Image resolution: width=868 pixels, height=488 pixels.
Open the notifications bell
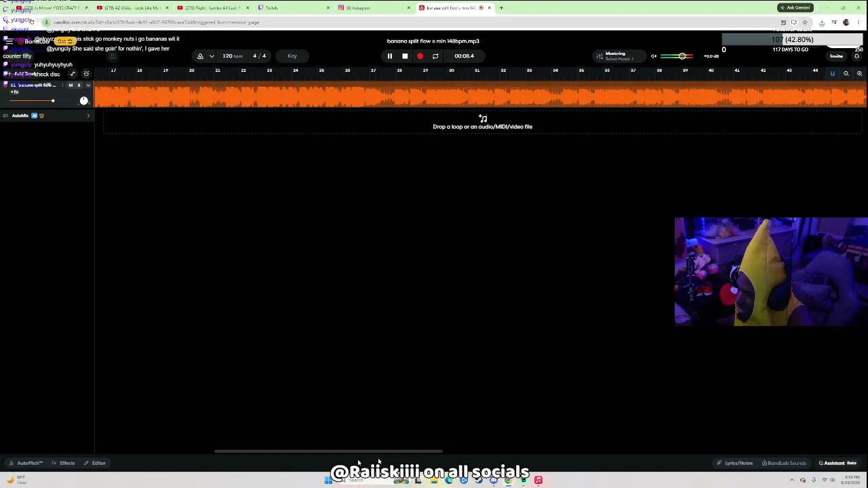[856, 56]
